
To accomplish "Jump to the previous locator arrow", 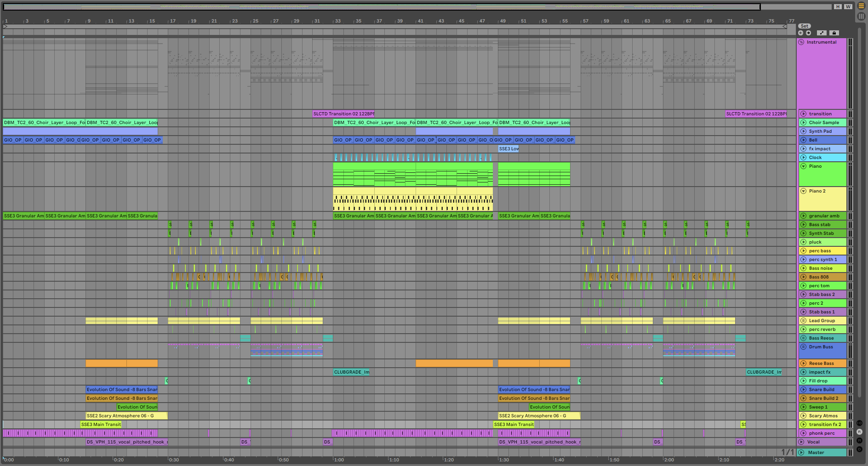I will [800, 33].
